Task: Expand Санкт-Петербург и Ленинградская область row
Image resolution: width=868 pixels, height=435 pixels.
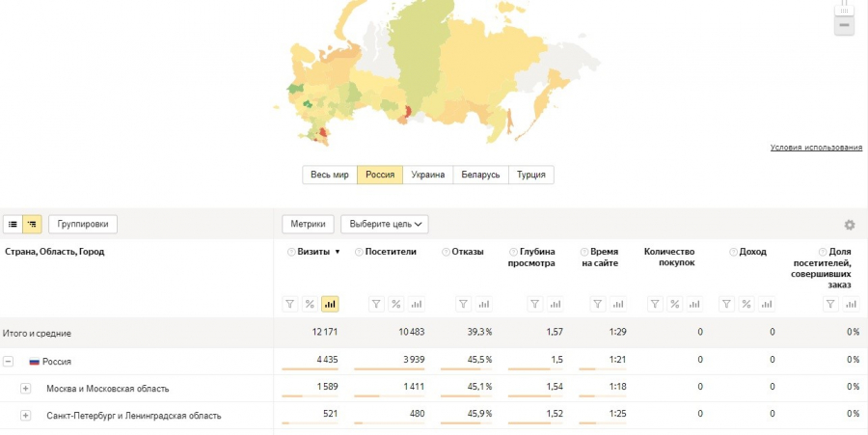Action: [25, 415]
